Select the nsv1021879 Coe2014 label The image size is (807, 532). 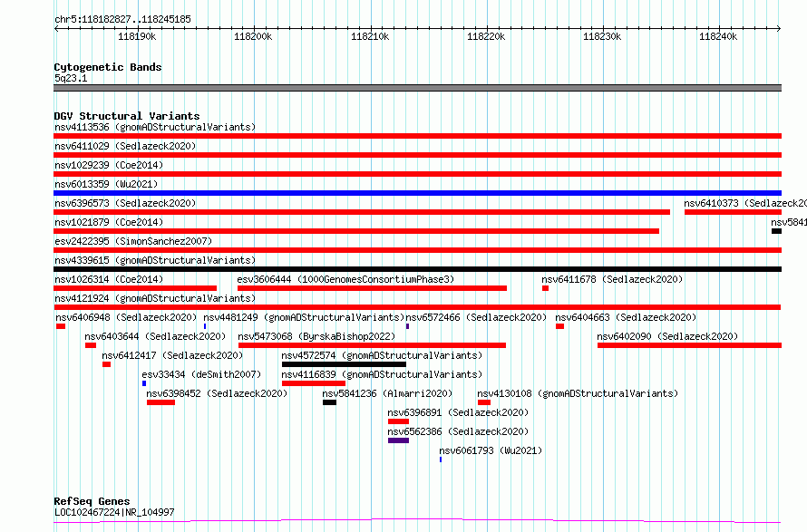click(x=109, y=222)
